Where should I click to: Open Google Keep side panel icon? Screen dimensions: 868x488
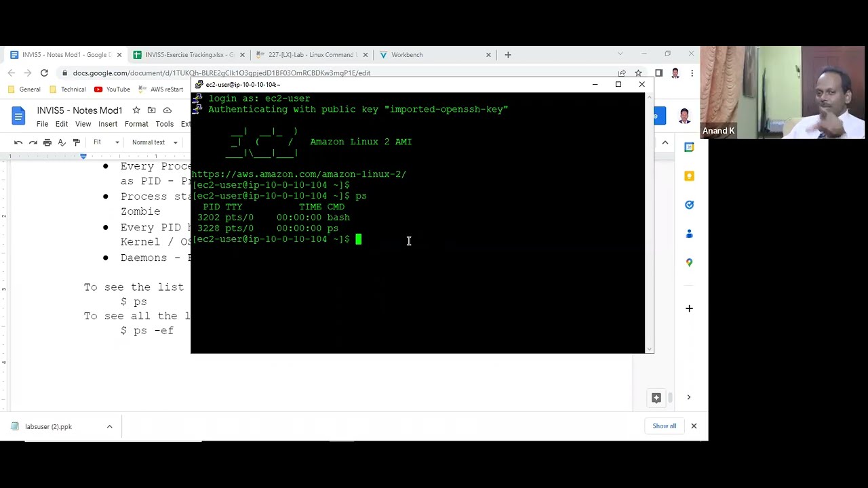pos(689,176)
